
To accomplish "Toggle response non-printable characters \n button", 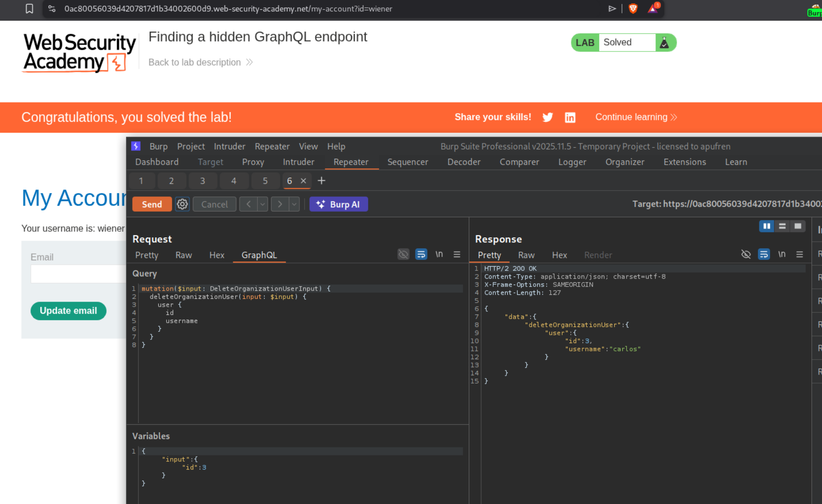I will click(x=782, y=254).
